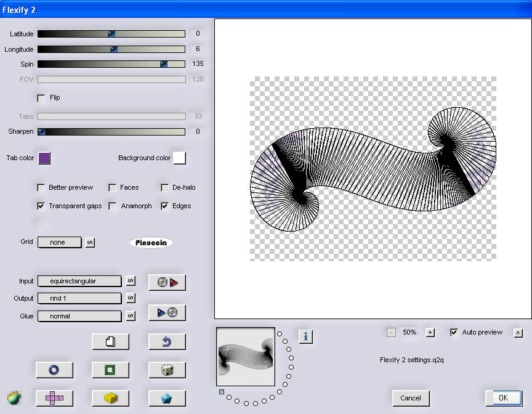This screenshot has height=414, width=532.
Task: Click the up-arrow button beside Auto preview
Action: pos(518,333)
